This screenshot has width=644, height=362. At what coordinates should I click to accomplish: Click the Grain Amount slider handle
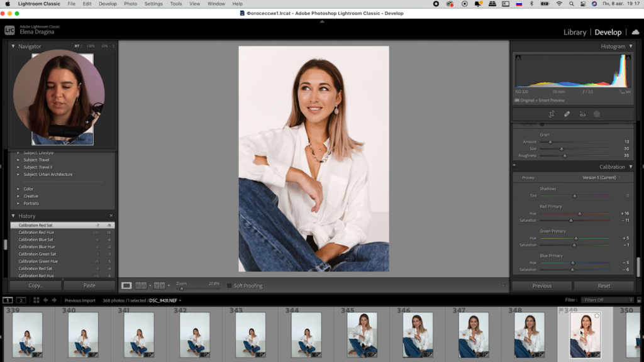tap(550, 142)
